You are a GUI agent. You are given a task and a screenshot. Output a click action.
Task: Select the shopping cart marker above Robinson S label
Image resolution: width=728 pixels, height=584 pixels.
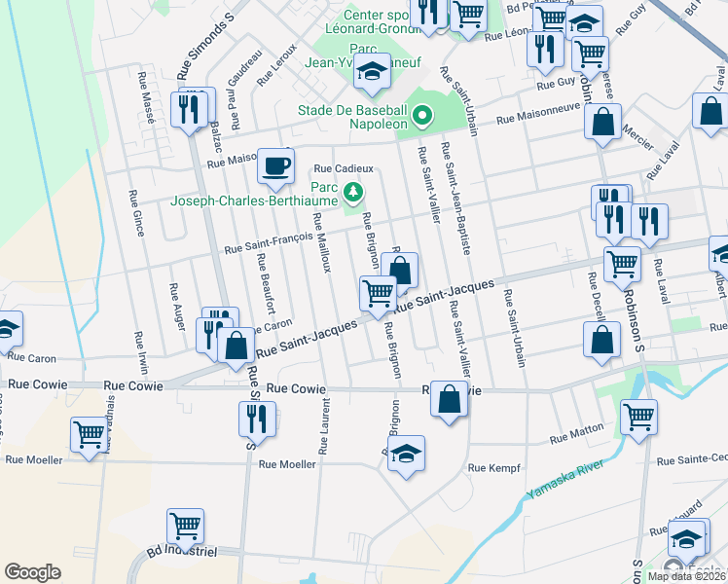point(623,266)
